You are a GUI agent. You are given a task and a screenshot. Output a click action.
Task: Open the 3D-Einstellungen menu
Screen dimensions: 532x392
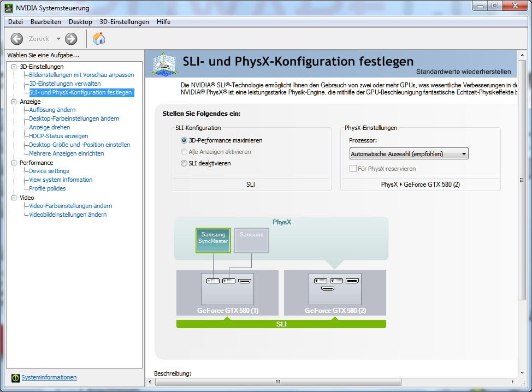pyautogui.click(x=124, y=22)
